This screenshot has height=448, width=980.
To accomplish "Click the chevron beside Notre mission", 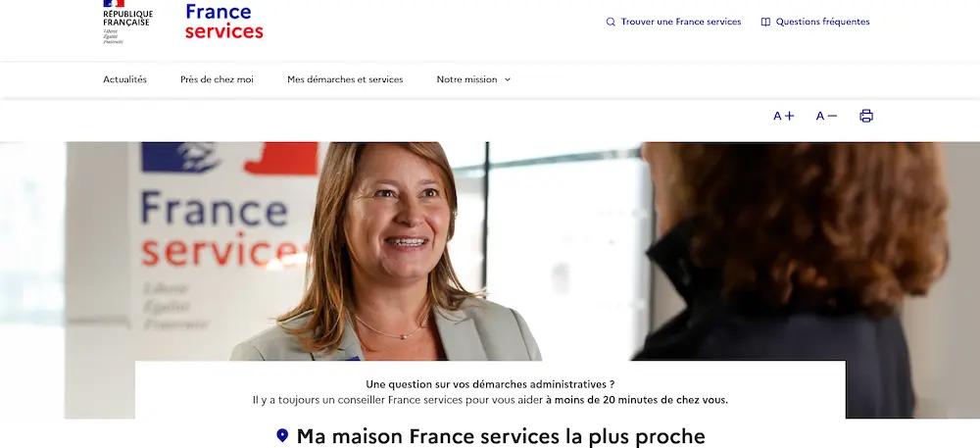I will coord(508,80).
